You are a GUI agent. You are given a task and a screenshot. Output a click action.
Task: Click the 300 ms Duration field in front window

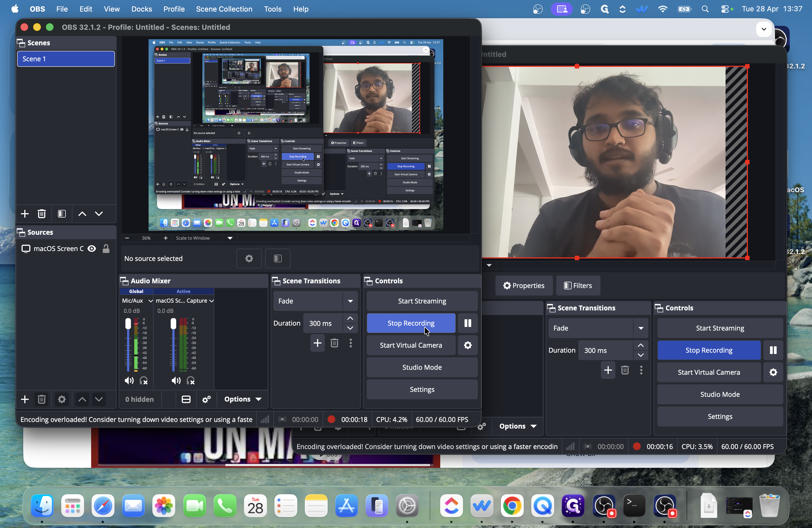323,323
